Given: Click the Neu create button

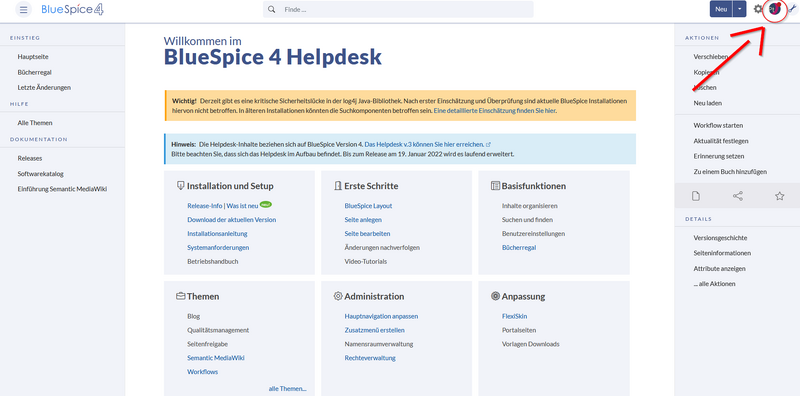Looking at the screenshot, I should tap(721, 9).
